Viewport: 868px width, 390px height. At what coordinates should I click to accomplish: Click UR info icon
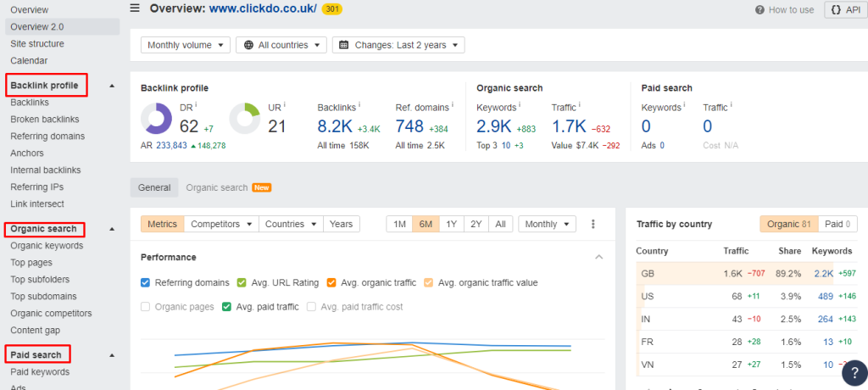tap(285, 104)
